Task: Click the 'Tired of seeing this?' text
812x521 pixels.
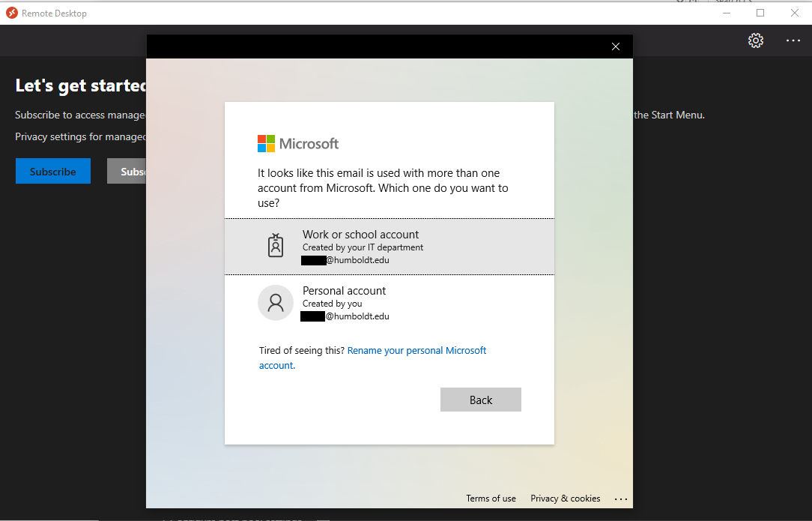Action: point(302,350)
